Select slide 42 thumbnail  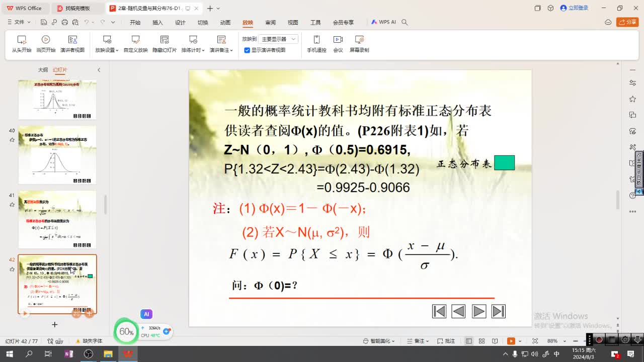(57, 284)
